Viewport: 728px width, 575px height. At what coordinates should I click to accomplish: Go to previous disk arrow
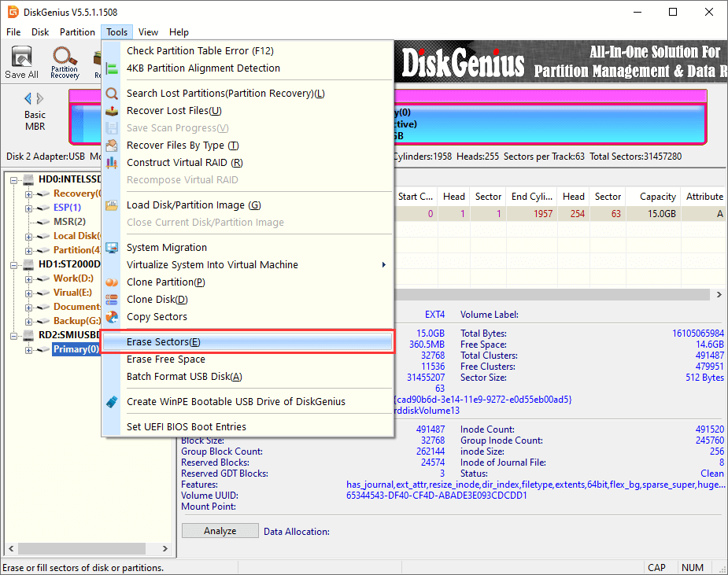coord(28,98)
